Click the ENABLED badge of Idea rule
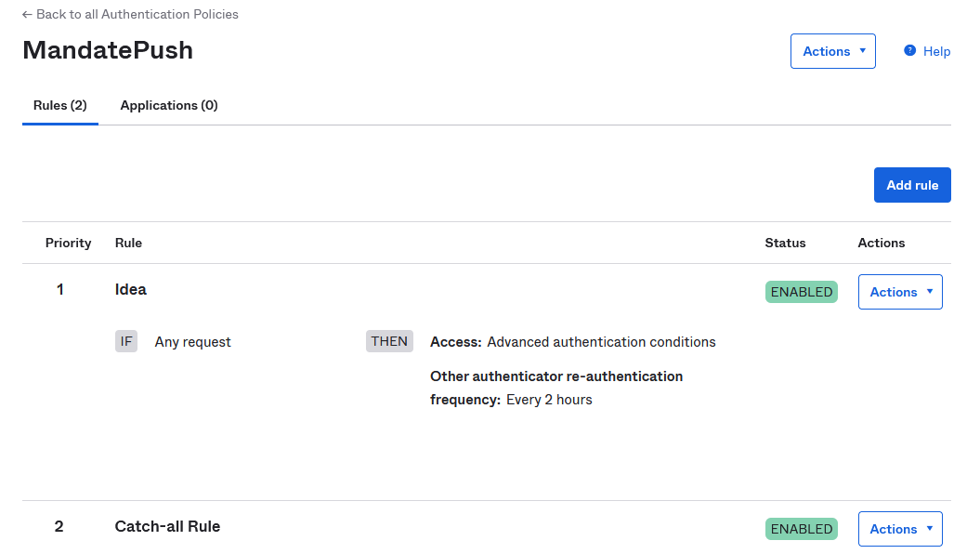 tap(801, 292)
